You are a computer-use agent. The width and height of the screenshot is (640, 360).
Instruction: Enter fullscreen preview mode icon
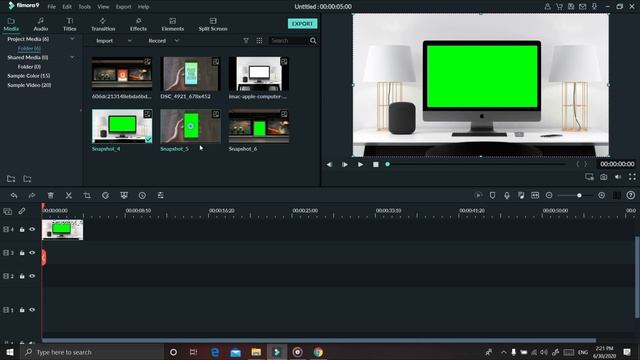(x=632, y=177)
